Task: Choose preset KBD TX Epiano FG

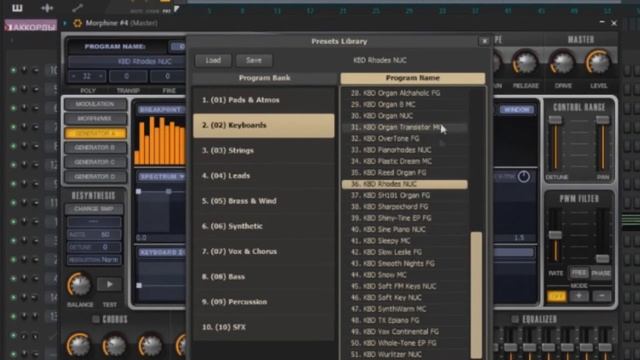Action: (404, 320)
